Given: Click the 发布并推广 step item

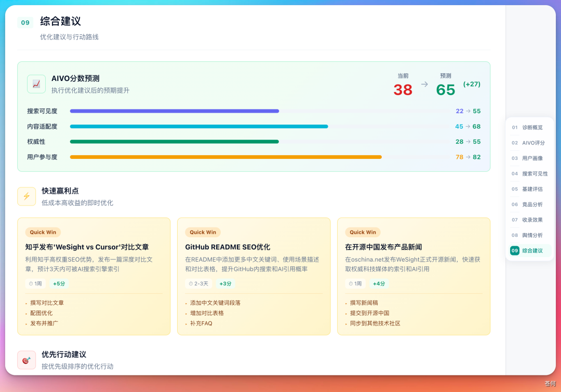Looking at the screenshot, I should tap(44, 323).
